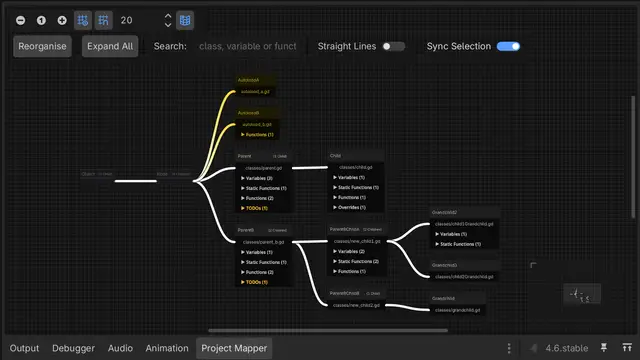Viewport: 640px width, 360px height.
Task: Focus the class/variable search field
Action: coord(248,46)
